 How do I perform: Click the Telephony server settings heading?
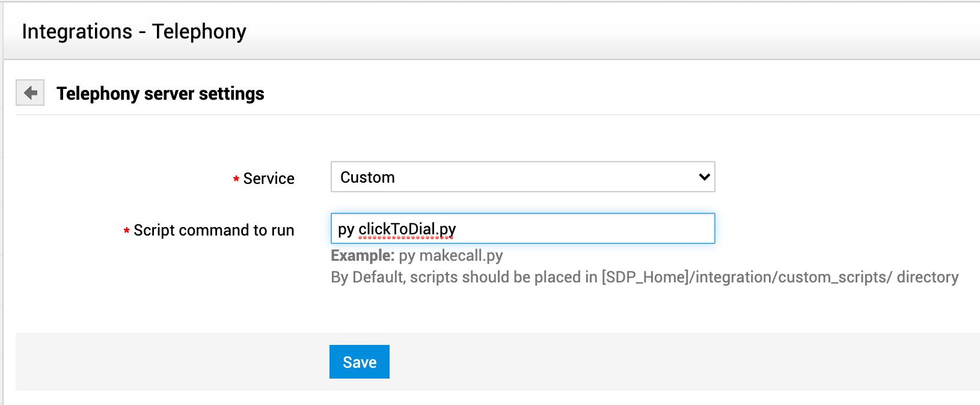160,94
